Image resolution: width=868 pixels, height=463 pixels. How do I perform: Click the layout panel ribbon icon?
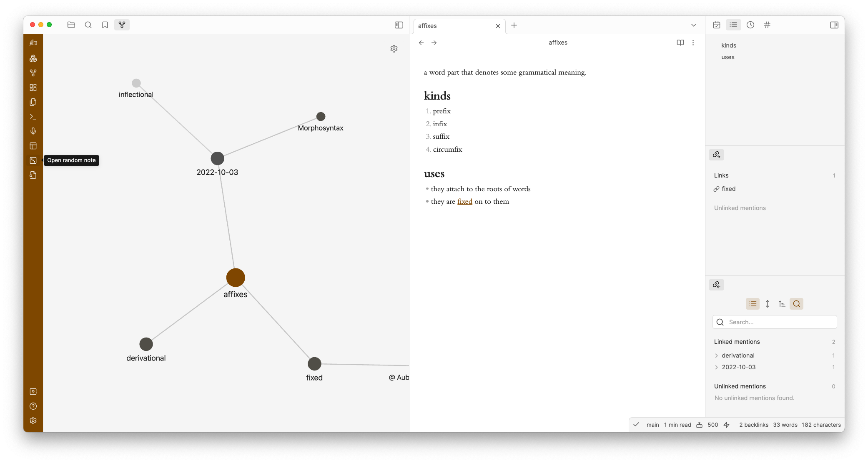[33, 146]
